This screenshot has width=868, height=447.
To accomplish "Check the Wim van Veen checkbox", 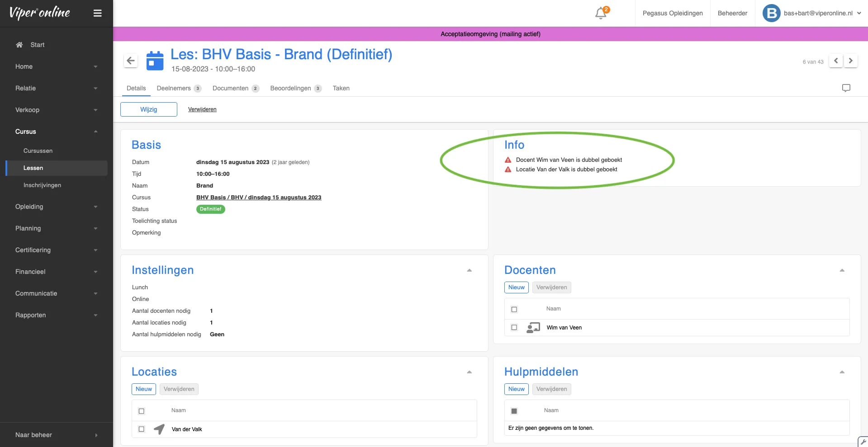I will tap(514, 327).
